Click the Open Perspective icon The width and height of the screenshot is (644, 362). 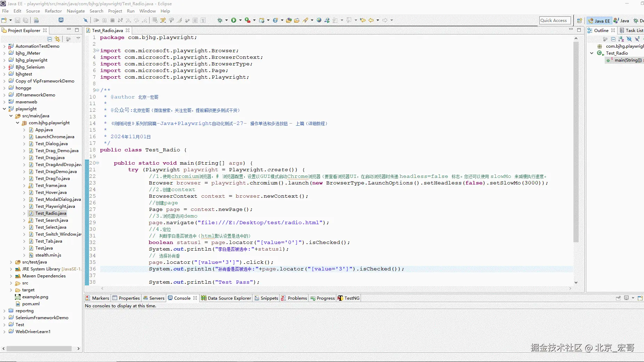579,21
